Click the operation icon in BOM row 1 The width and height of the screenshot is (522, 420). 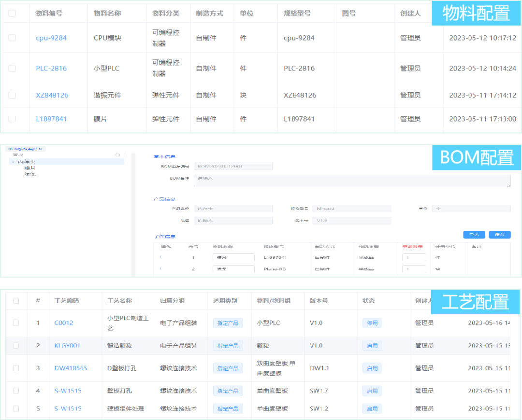point(161,257)
